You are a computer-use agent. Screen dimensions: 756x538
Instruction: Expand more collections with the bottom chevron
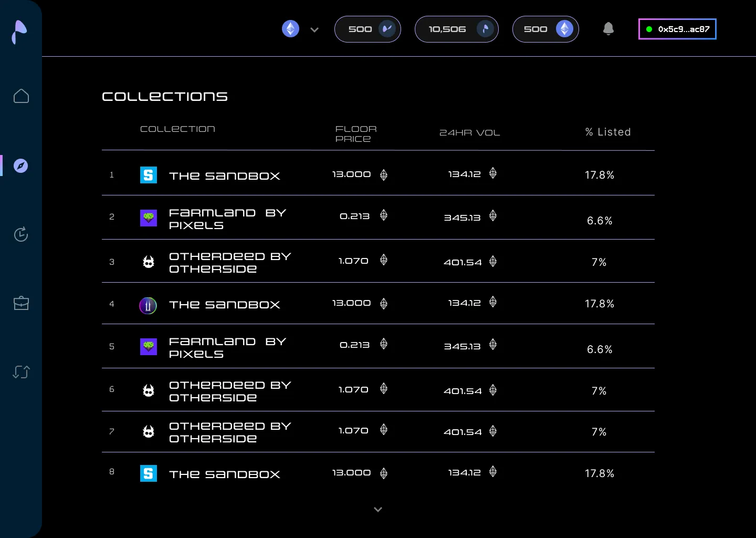pyautogui.click(x=378, y=509)
